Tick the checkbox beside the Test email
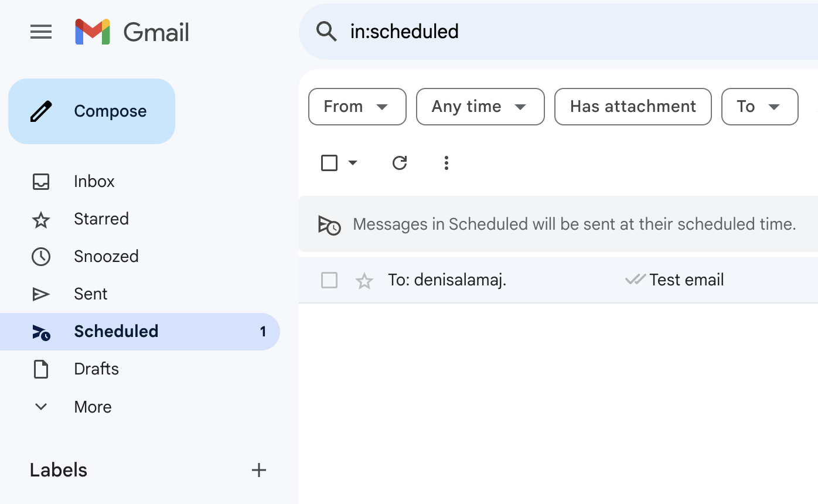Image resolution: width=818 pixels, height=504 pixels. tap(329, 280)
